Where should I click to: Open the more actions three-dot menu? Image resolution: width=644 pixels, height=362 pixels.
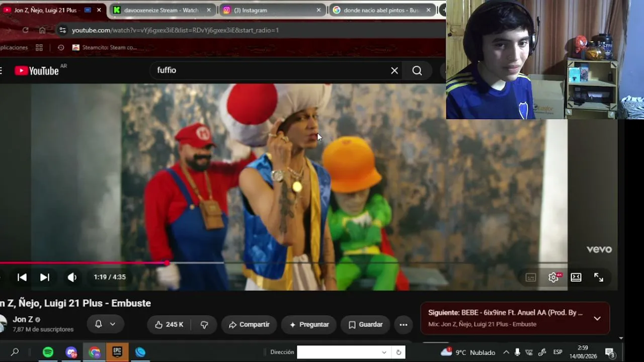[404, 325]
